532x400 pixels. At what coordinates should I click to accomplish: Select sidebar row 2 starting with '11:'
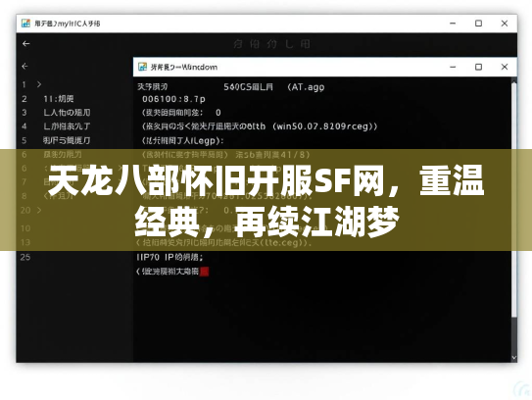click(59, 99)
